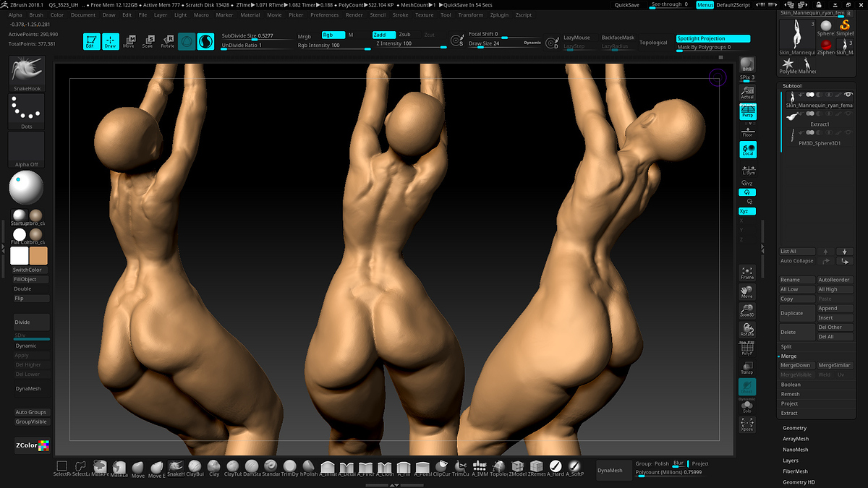Toggle Rgb painting mode

pyautogui.click(x=333, y=35)
